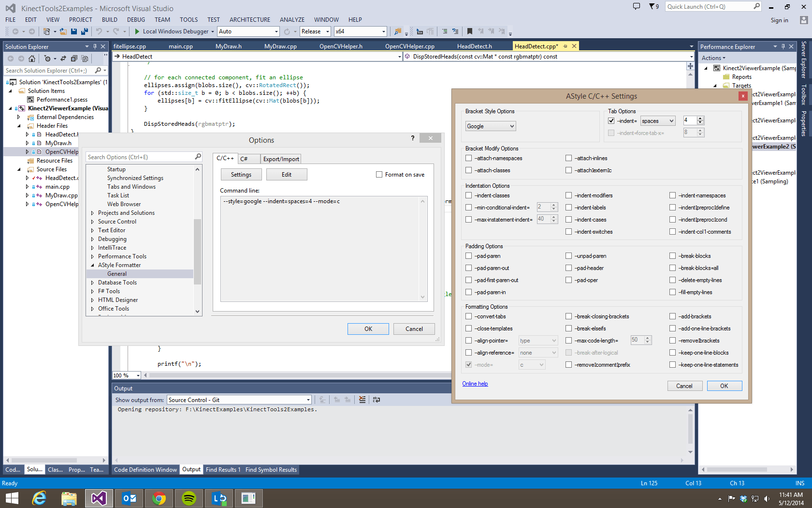Click the Windows Start button
812x508 pixels.
(12, 498)
